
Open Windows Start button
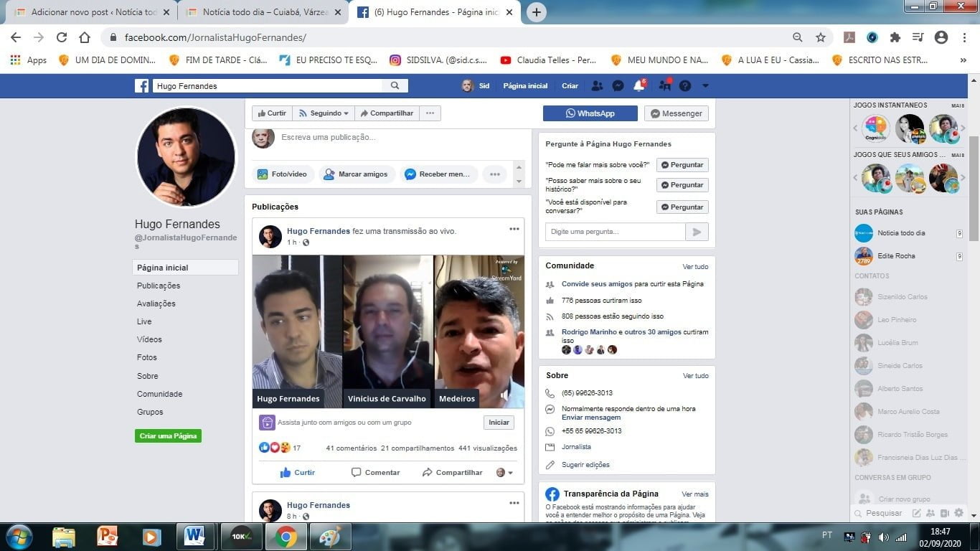pos(18,537)
